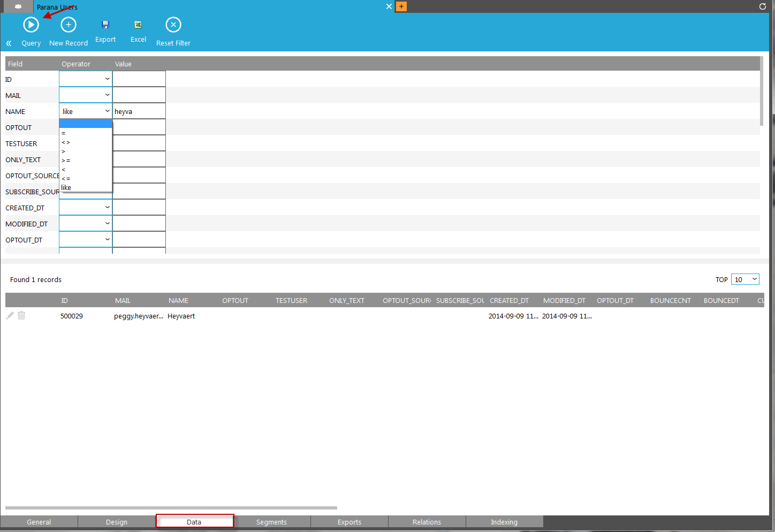
Task: Click the horizontal scrollbar under results
Action: (x=171, y=508)
